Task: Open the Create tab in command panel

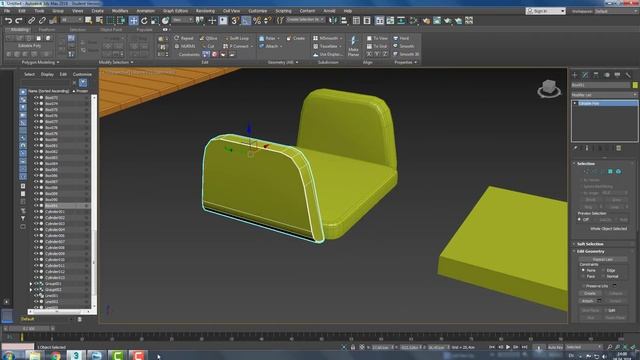Action: click(x=575, y=75)
